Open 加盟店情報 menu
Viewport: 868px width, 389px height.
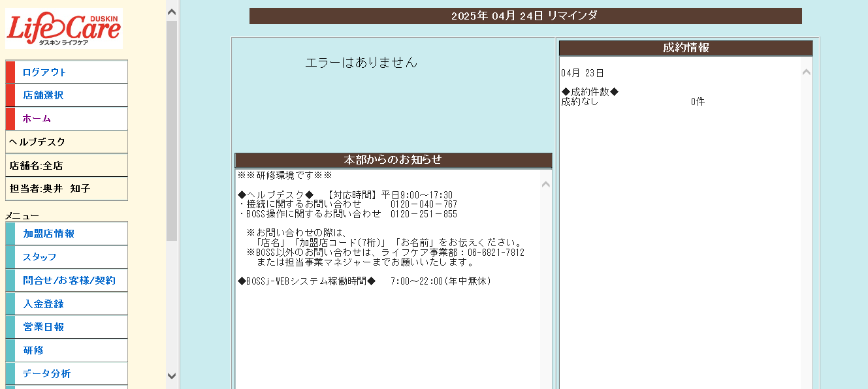(x=67, y=234)
